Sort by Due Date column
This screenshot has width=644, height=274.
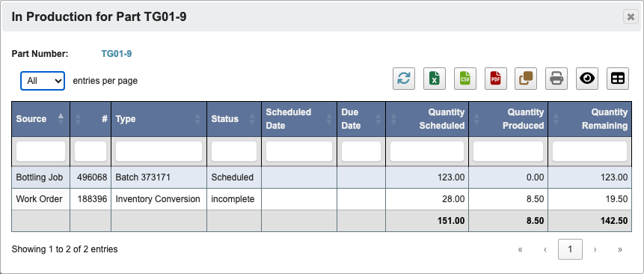coord(361,119)
